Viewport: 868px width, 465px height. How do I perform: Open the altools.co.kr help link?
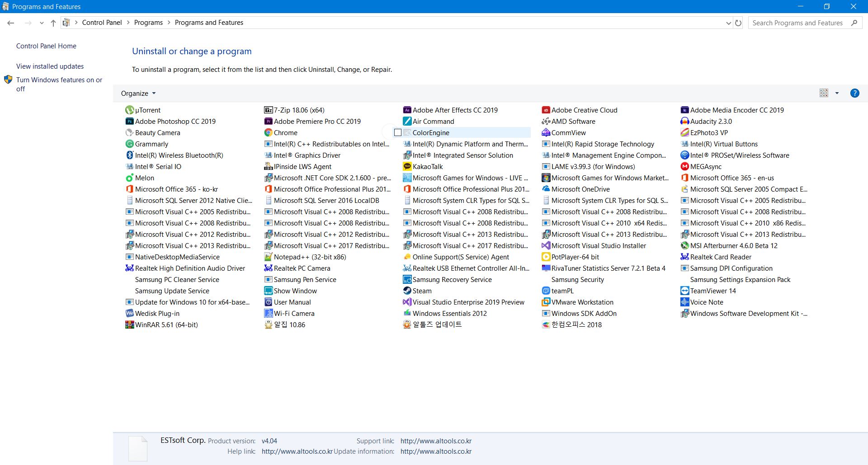pyautogui.click(x=297, y=451)
